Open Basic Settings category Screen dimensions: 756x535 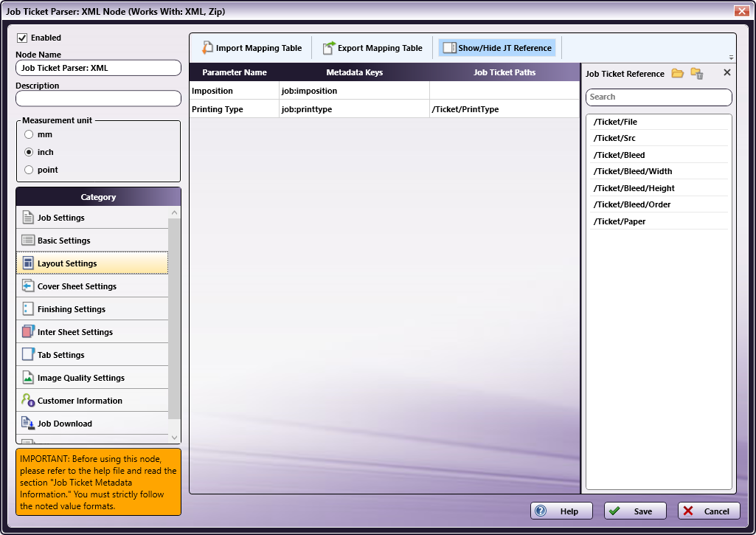pyautogui.click(x=92, y=241)
